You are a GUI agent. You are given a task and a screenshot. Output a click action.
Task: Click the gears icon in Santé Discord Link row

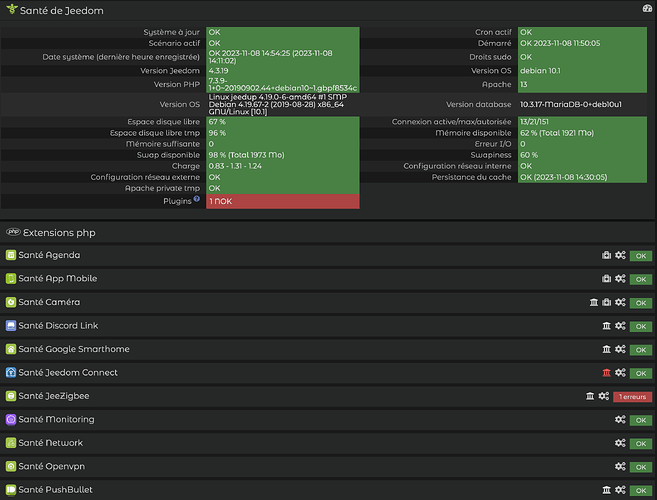pyautogui.click(x=620, y=326)
